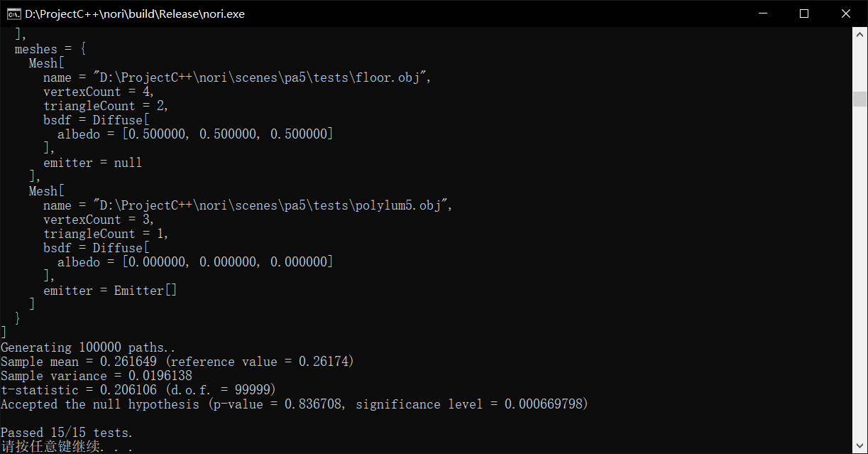Click the nori.exe path in title bar
The width and height of the screenshot is (868, 454).
pos(135,14)
